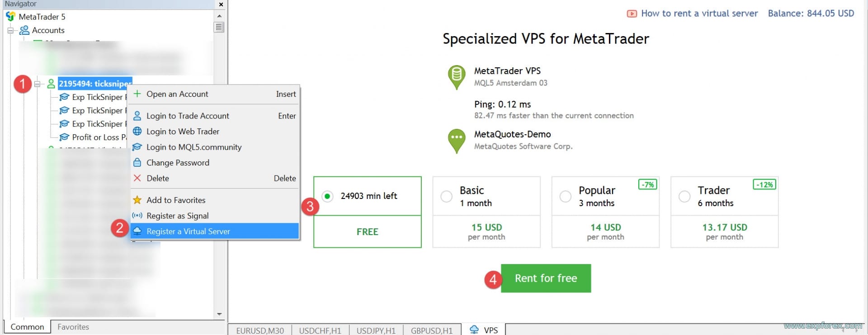Click the MQL5 Amsterdam 03 server text
Screen dimensions: 868x335
pos(510,83)
